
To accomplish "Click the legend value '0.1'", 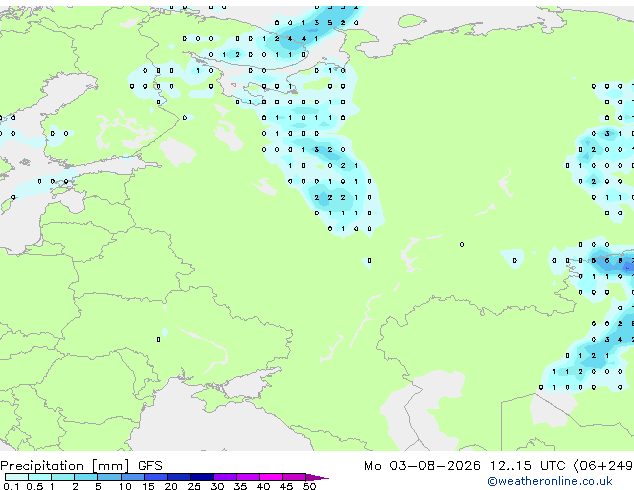I will 11,486.
